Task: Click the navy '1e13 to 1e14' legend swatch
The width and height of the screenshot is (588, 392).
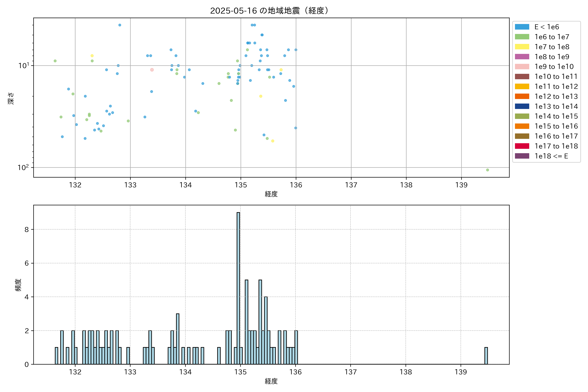Action: [522, 106]
